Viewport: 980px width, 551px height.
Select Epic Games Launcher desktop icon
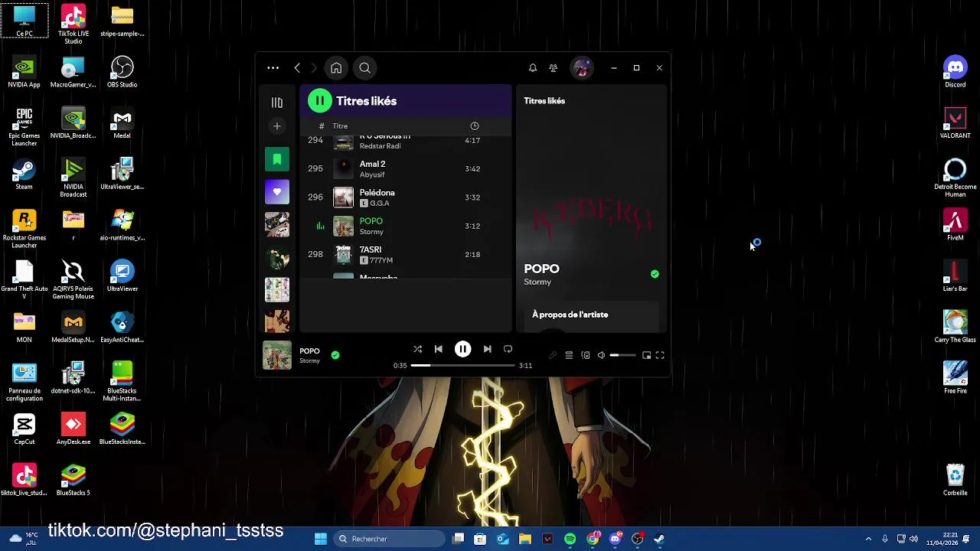tap(24, 126)
